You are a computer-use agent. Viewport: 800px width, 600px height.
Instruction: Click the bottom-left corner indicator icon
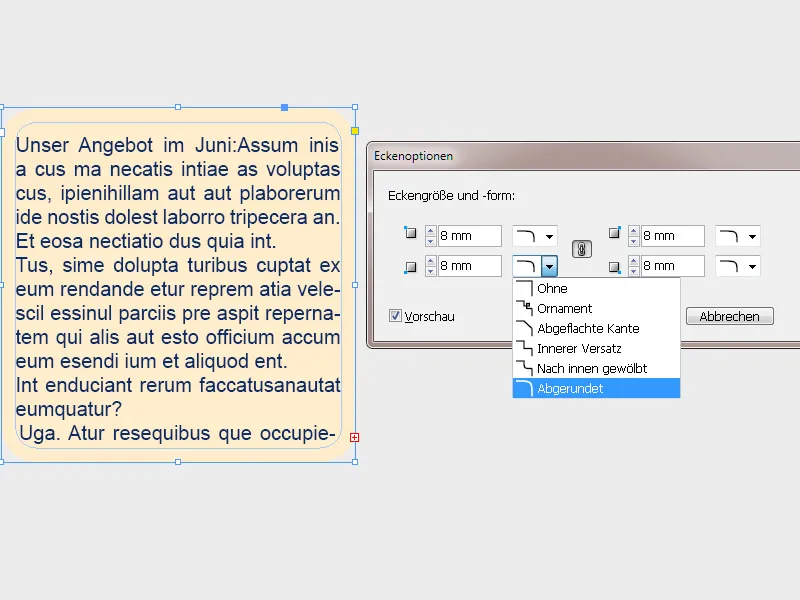[x=410, y=267]
